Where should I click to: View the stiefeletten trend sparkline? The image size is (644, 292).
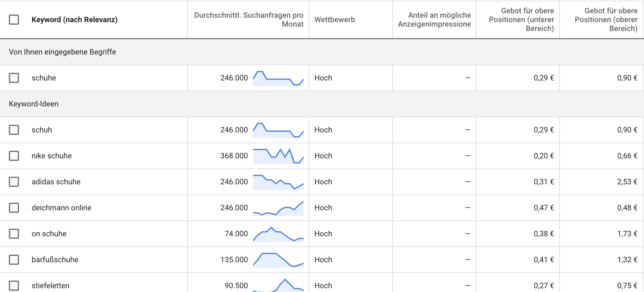pos(278,285)
